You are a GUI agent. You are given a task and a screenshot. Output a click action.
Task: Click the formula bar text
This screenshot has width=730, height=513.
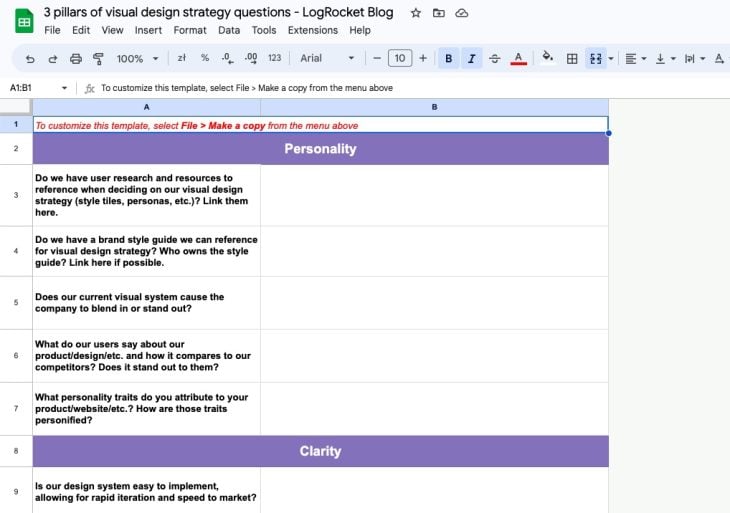click(247, 88)
